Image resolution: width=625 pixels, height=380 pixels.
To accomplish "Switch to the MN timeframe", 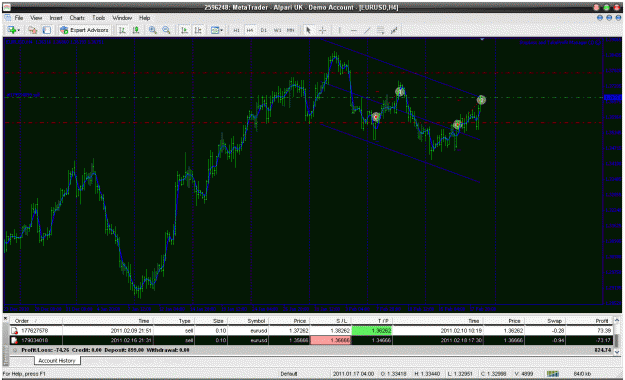I will pyautogui.click(x=291, y=30).
